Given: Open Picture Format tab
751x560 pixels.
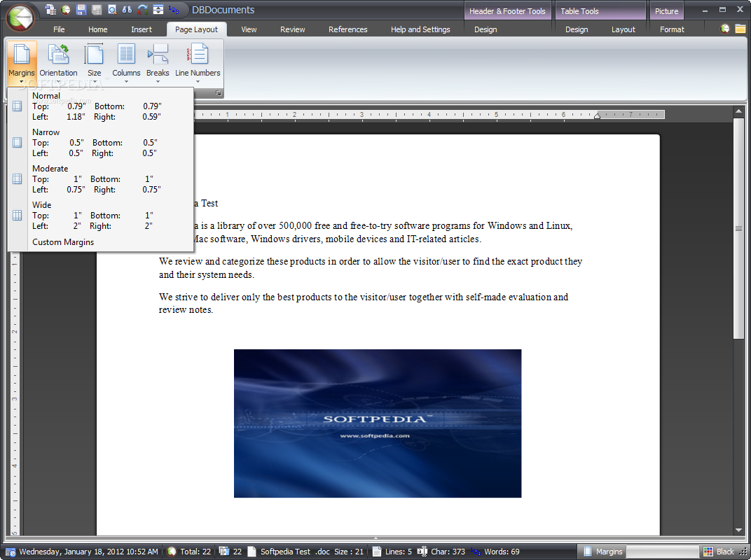Looking at the screenshot, I should [672, 29].
